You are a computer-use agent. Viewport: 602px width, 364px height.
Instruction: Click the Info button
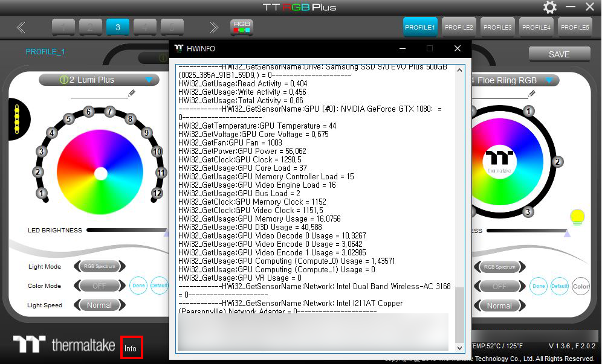pyautogui.click(x=132, y=348)
